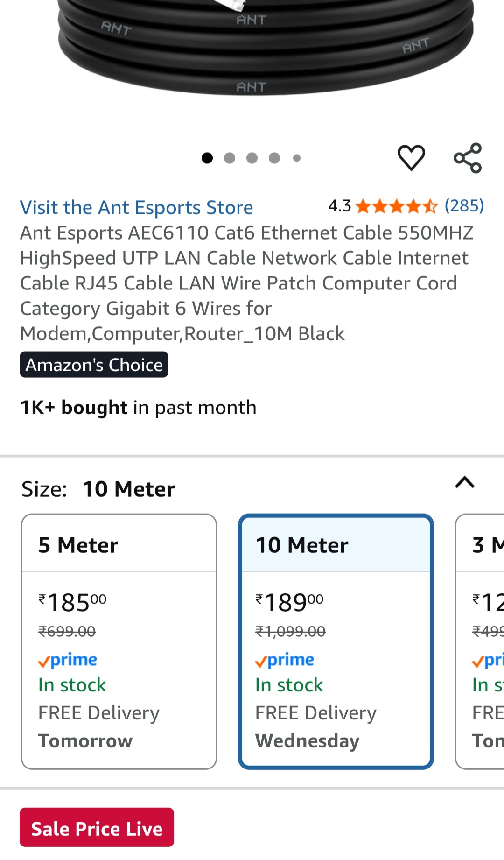
Task: Tap the heart wishlist icon
Action: point(411,158)
